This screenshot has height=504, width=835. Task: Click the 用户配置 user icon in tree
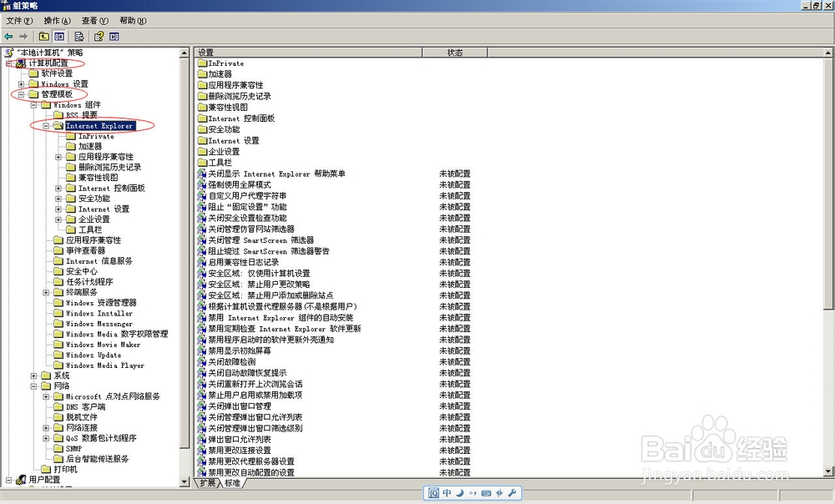22,480
